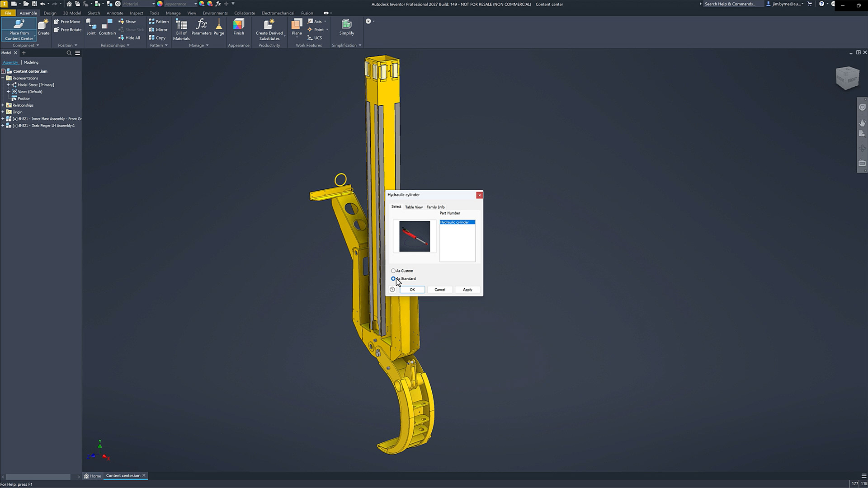Expand the Origin folder
The width and height of the screenshot is (868, 488).
point(3,112)
